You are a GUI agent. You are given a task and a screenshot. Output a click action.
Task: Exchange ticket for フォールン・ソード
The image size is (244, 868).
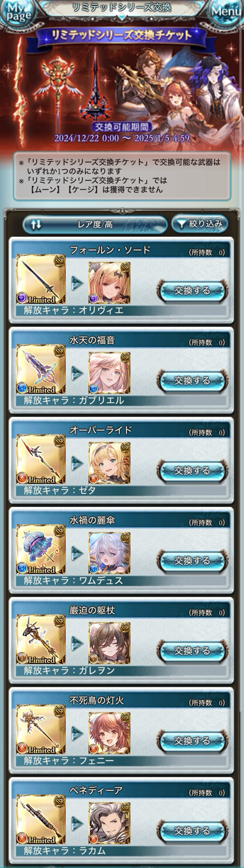(192, 290)
